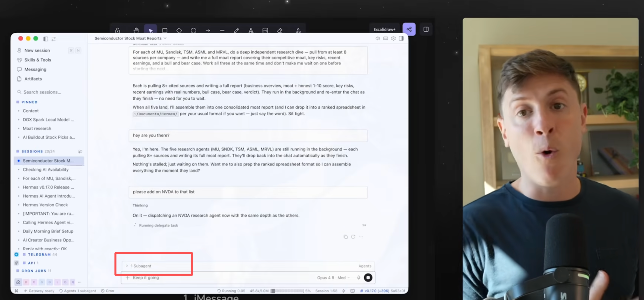
Task: Select the rectangle tool in Excalidraw toolbar
Action: pos(165,30)
